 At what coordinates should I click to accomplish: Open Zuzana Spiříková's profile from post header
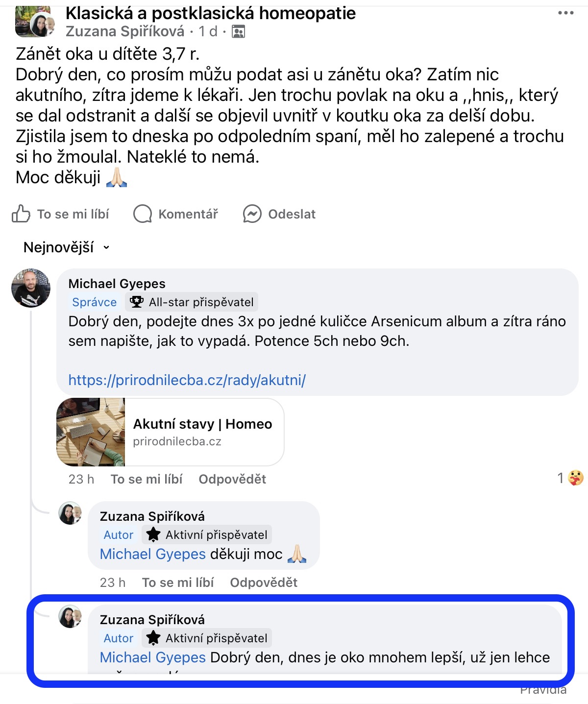point(125,32)
